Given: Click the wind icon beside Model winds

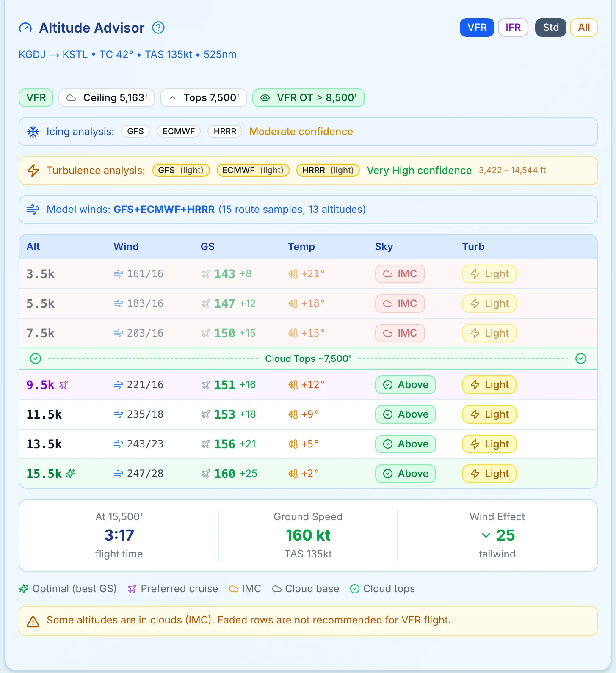Looking at the screenshot, I should (33, 210).
